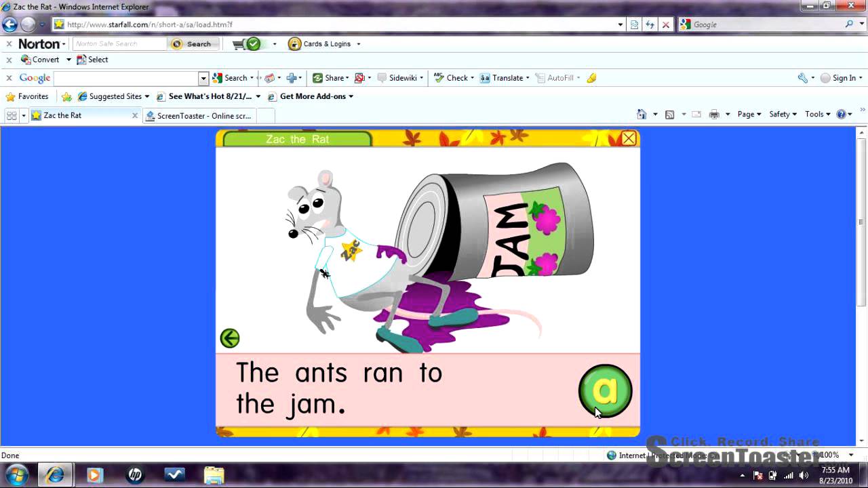Click the compatibility view icon in address bar
This screenshot has height=488, width=868.
point(635,24)
